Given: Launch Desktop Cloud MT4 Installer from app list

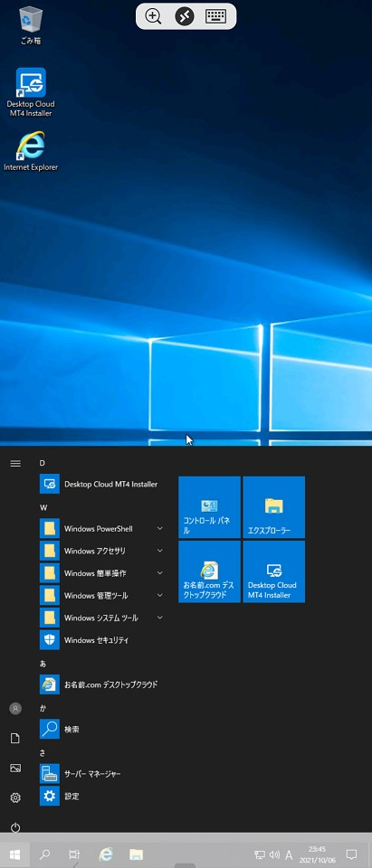Looking at the screenshot, I should pyautogui.click(x=102, y=484).
